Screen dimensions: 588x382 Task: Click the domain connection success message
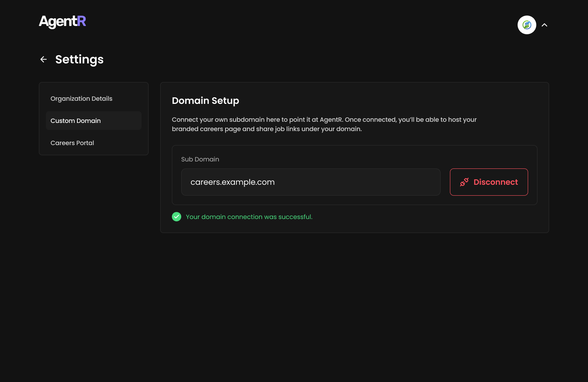(x=249, y=217)
